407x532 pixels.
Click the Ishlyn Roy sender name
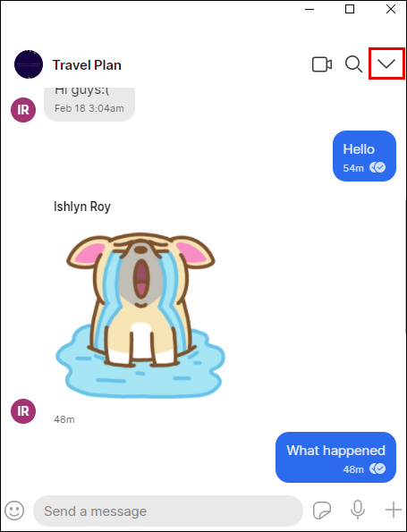pyautogui.click(x=82, y=207)
